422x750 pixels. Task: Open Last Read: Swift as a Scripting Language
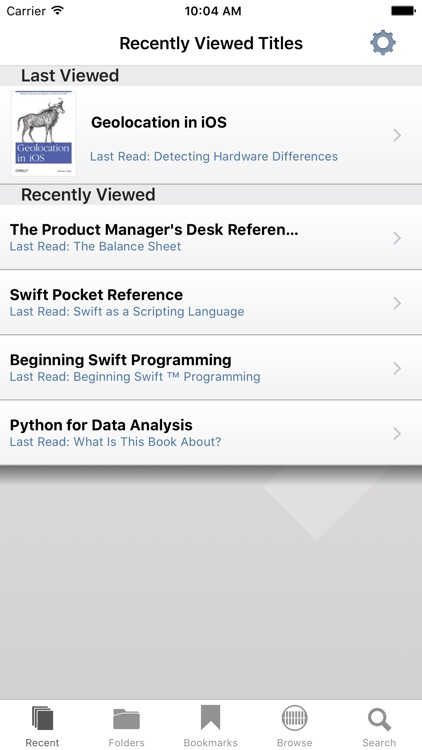point(127,311)
